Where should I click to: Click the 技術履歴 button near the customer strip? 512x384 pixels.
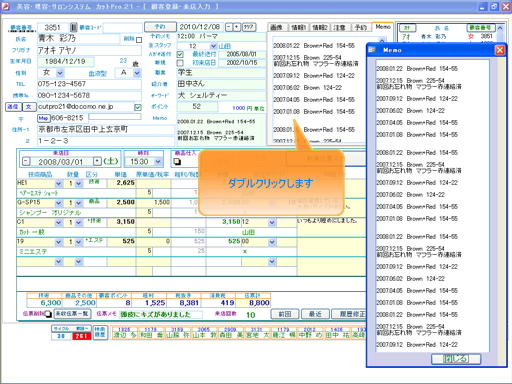point(100,332)
